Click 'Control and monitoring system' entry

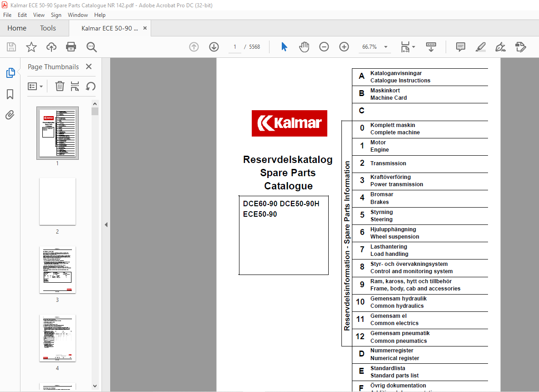412,271
